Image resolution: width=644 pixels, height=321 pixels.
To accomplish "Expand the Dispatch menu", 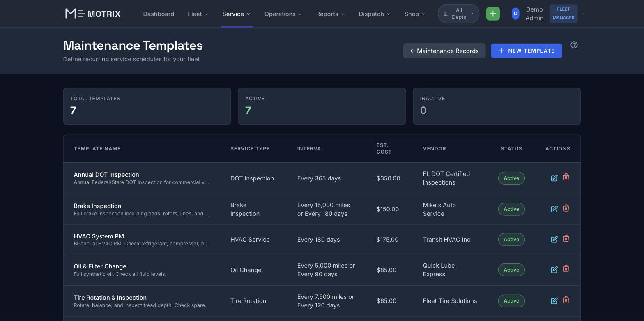I will tap(374, 14).
